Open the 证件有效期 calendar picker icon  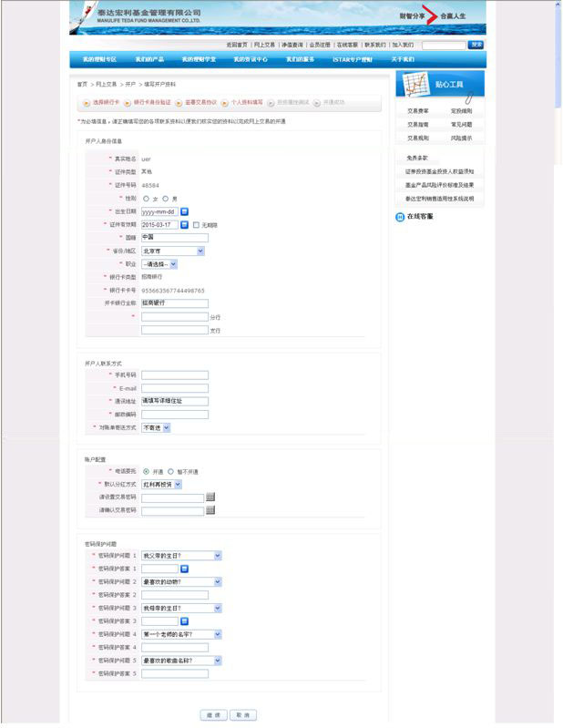point(184,224)
